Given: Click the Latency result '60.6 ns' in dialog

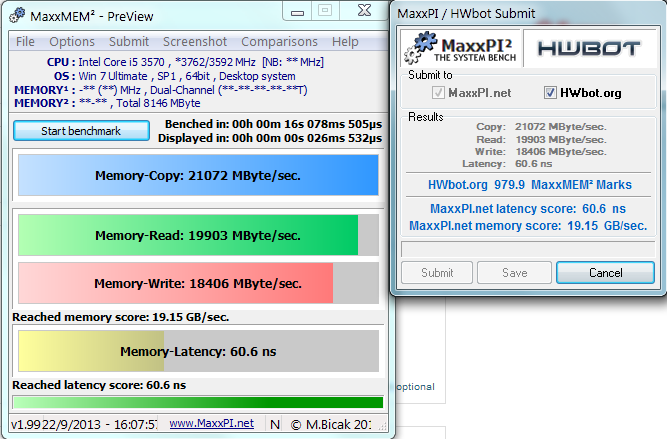Looking at the screenshot, I should pyautogui.click(x=533, y=164).
